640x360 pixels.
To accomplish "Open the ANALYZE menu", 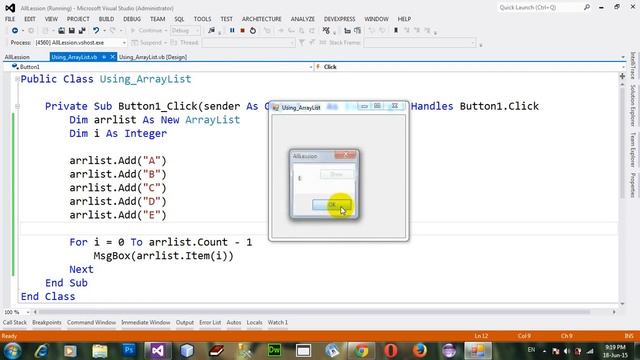I will click(x=303, y=19).
